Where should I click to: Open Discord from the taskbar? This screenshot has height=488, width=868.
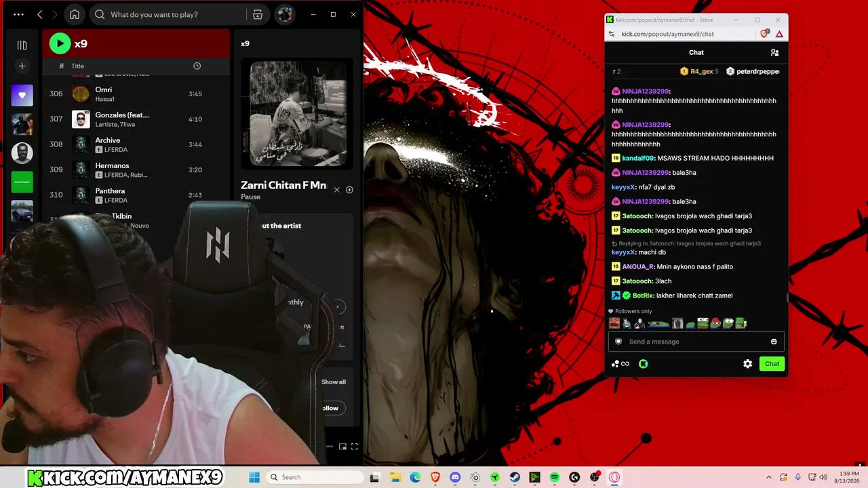(455, 477)
